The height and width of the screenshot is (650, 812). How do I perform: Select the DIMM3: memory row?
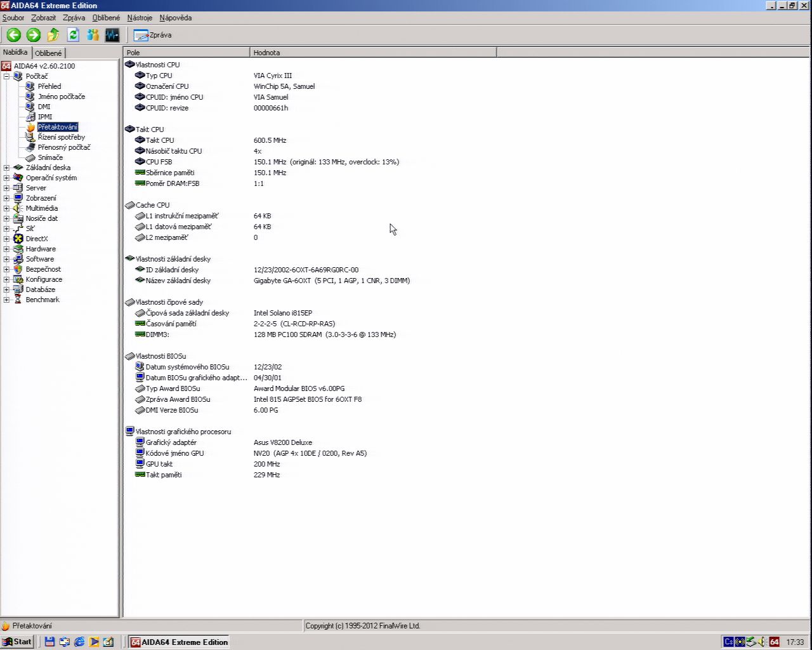(310, 335)
